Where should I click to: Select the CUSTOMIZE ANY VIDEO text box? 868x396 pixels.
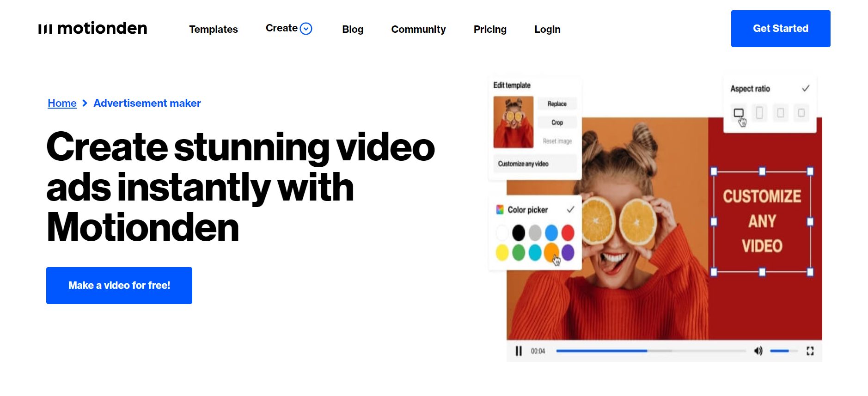click(762, 222)
